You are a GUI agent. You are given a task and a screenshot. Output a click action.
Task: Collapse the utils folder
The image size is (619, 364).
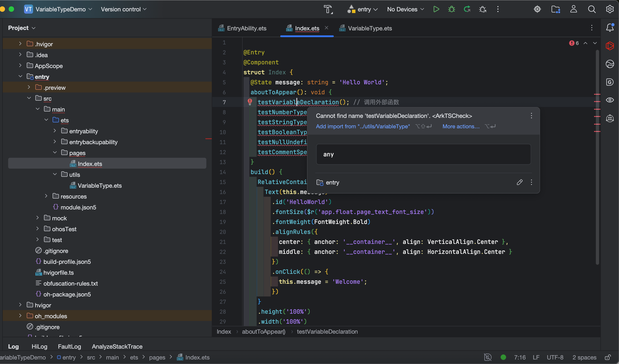point(55,174)
